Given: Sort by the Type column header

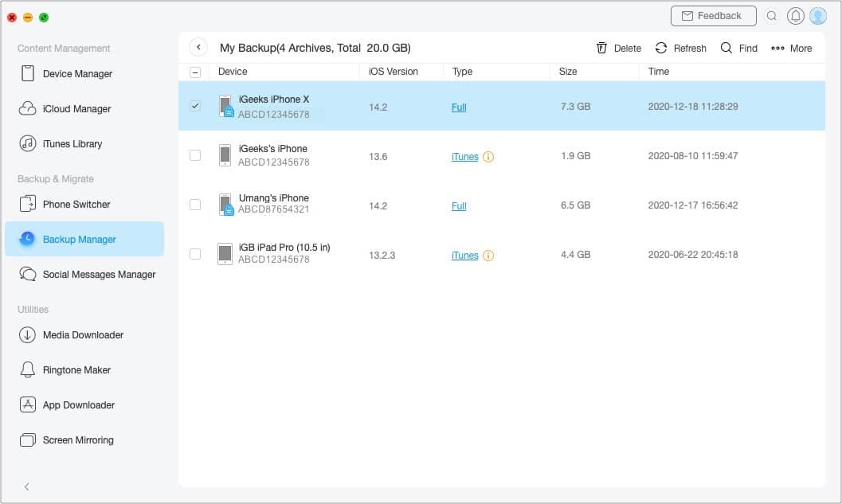Looking at the screenshot, I should 462,72.
